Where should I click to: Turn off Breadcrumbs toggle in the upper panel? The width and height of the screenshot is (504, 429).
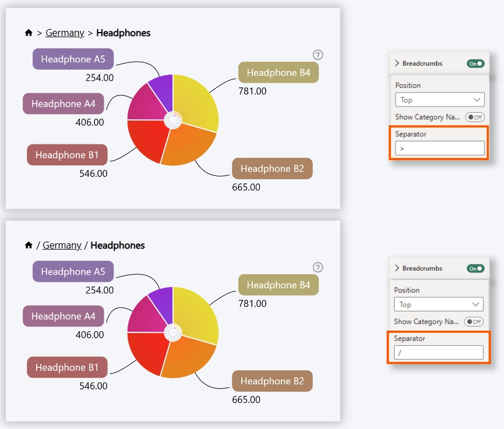pos(475,63)
